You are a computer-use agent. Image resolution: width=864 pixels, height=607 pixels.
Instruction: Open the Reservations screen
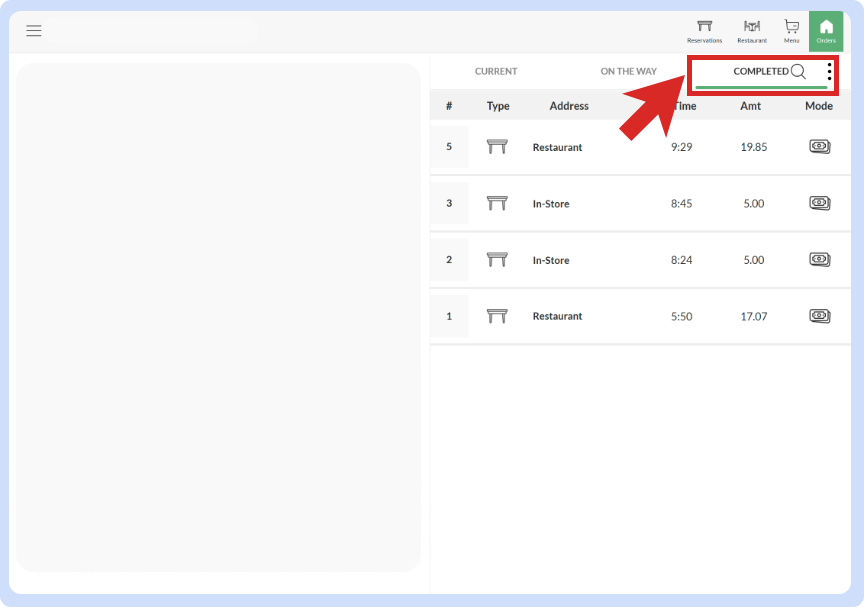[x=704, y=30]
